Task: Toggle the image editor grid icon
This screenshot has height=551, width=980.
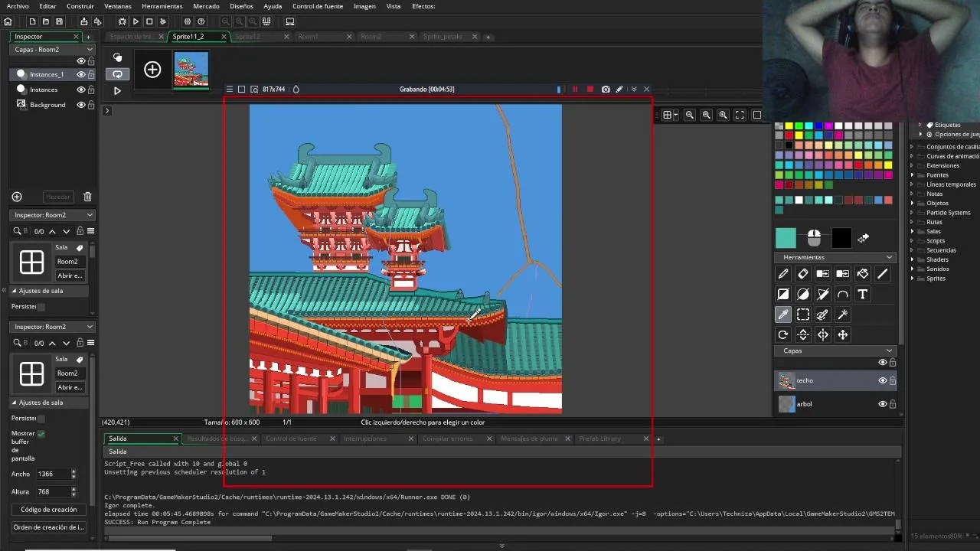Action: pos(668,115)
